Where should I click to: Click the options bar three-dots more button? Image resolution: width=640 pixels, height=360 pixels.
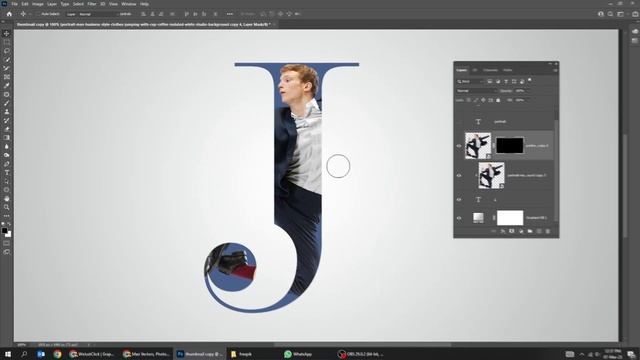[x=230, y=14]
